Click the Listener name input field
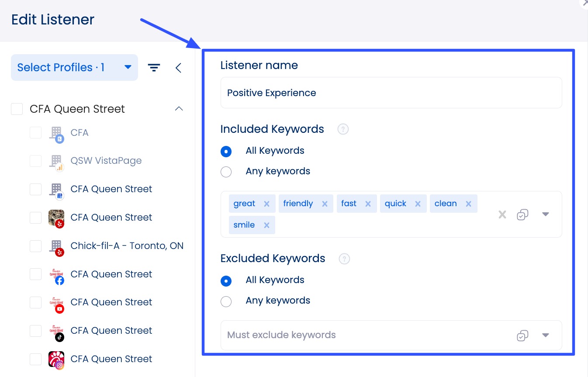The width and height of the screenshot is (588, 377). [x=391, y=93]
